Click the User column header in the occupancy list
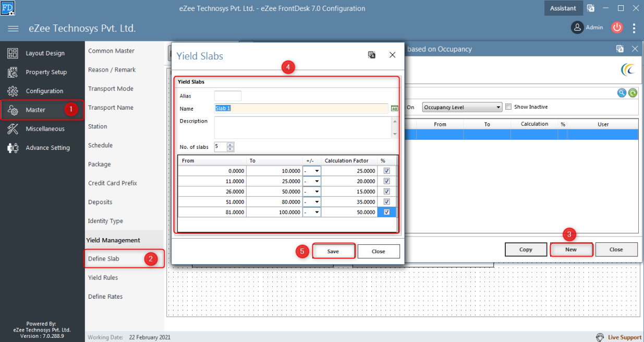The width and height of the screenshot is (644, 342). 603,124
